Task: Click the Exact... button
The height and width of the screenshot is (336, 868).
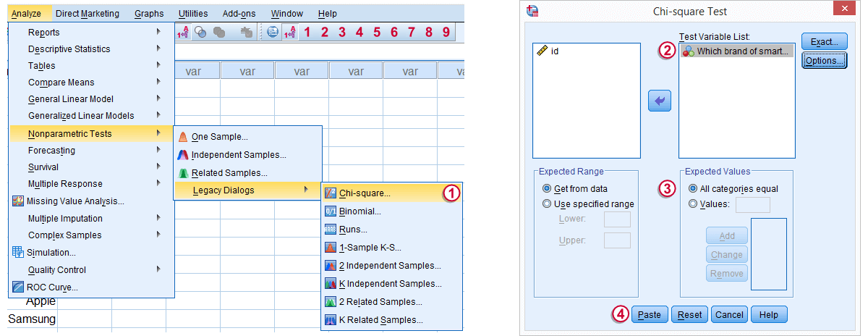Action: pyautogui.click(x=824, y=42)
